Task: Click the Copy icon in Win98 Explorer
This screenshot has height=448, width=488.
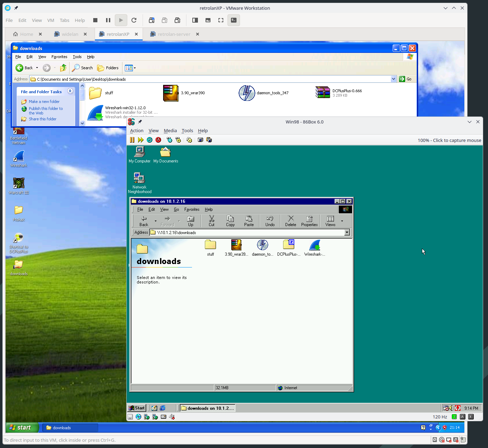Action: [230, 221]
